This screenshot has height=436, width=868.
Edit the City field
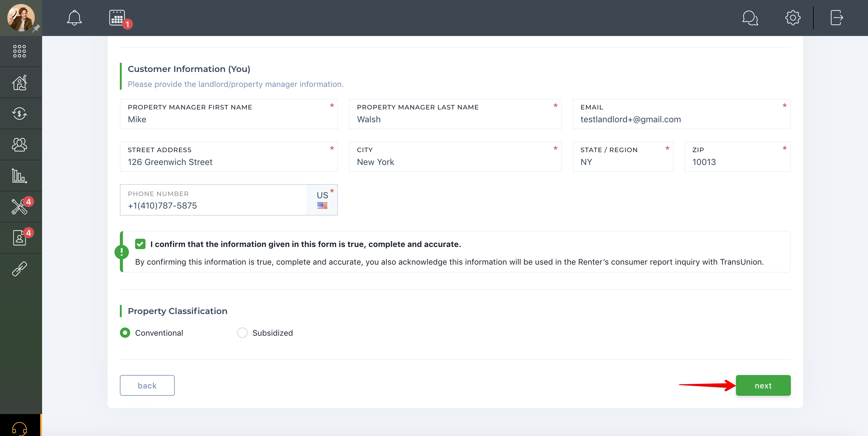(455, 157)
